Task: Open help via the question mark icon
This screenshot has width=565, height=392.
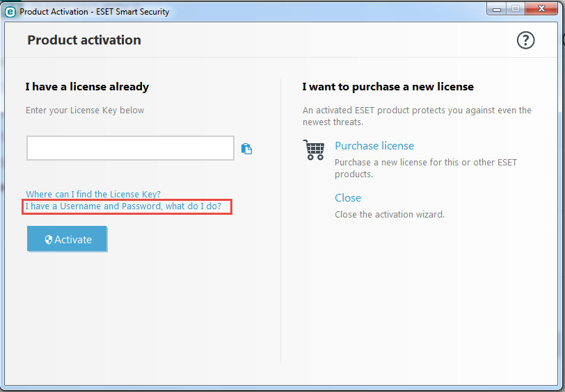Action: point(525,40)
